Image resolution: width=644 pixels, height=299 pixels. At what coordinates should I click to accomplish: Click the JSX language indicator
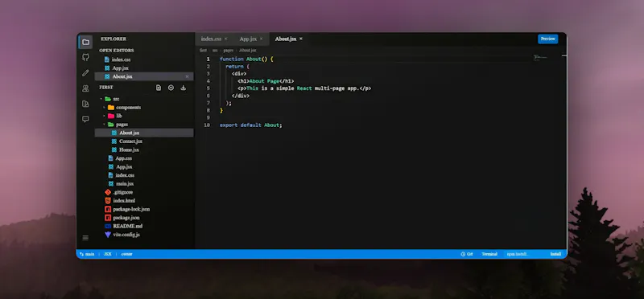pyautogui.click(x=108, y=254)
